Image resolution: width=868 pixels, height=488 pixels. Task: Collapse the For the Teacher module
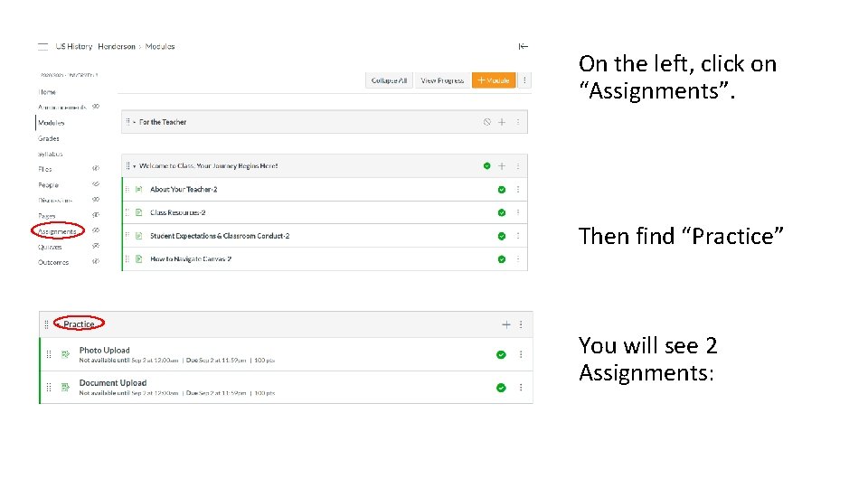point(135,122)
